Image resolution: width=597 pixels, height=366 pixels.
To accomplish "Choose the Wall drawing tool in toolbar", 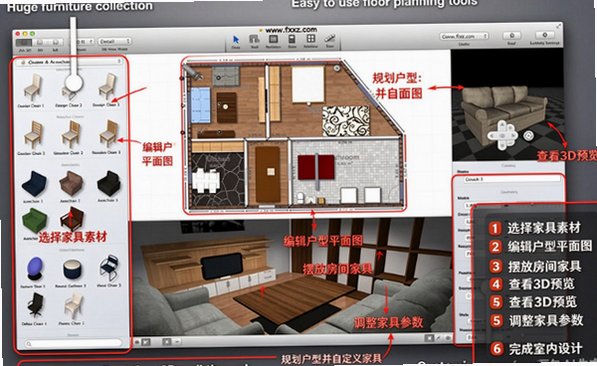I will pos(254,39).
